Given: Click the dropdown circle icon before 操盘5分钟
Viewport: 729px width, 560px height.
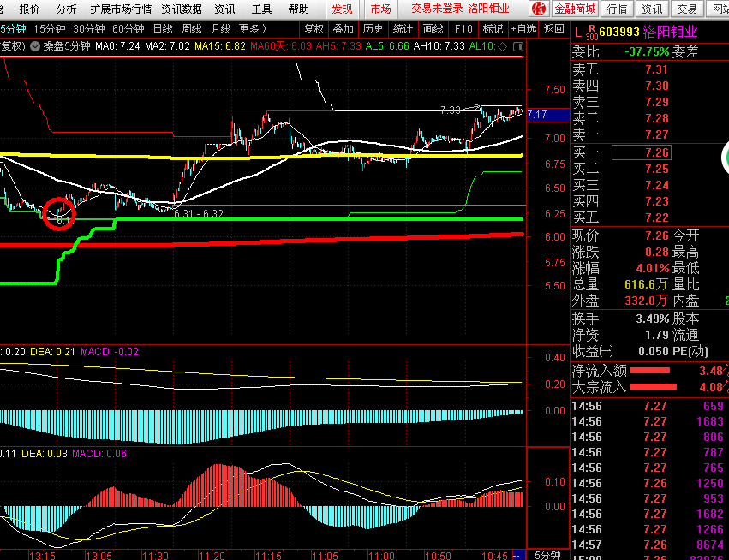Looking at the screenshot, I should 35,45.
